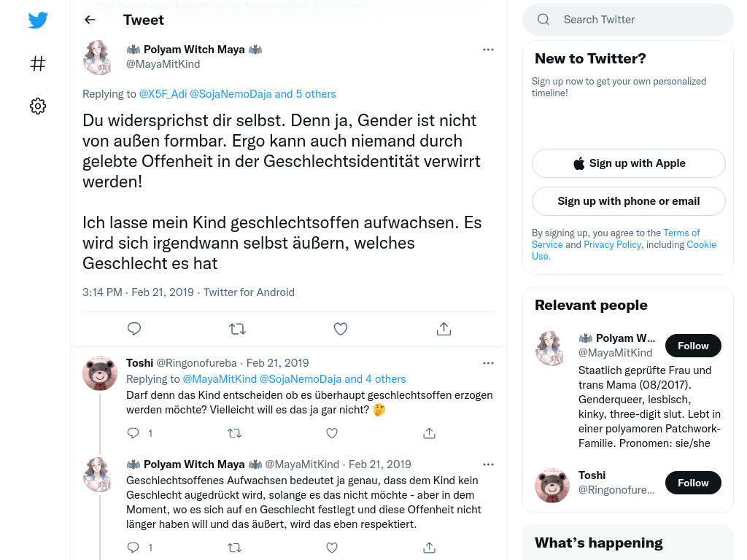The image size is (747, 560).
Task: Like the main tweet
Action: tap(340, 329)
